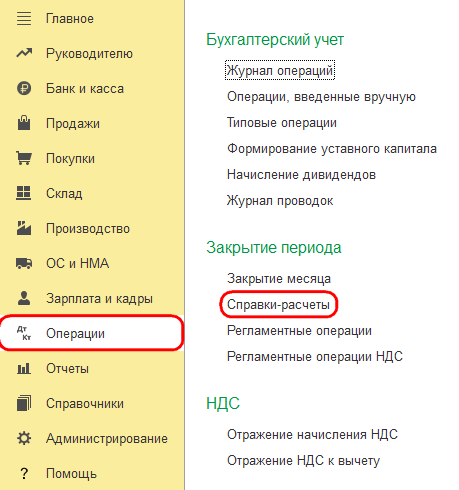The image size is (459, 490).
Task: Click the Закрытие периода heading
Action: pos(274,248)
